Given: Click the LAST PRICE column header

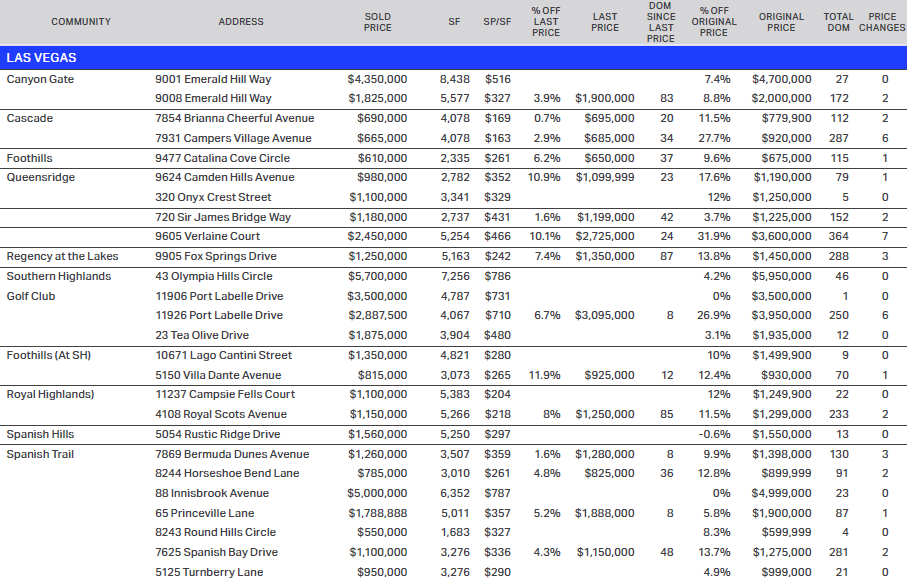Looking at the screenshot, I should click(x=604, y=21).
